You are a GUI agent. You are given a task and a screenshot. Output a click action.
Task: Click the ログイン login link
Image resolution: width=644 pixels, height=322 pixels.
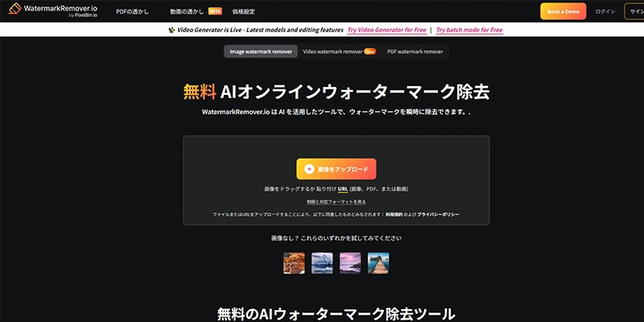605,11
